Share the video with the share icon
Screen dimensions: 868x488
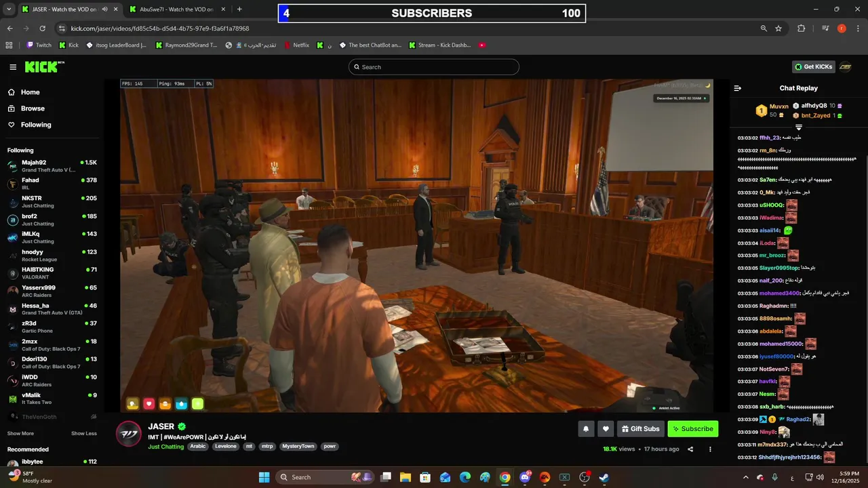pyautogui.click(x=690, y=449)
